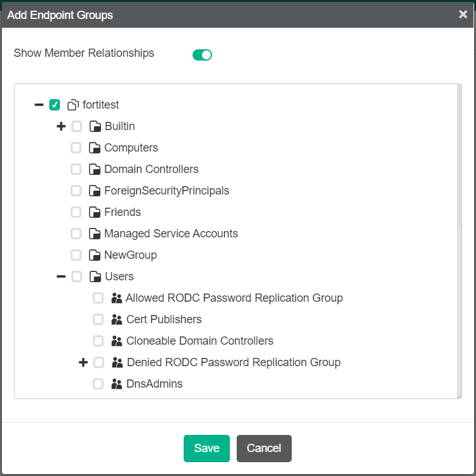Viewport: 476px width, 476px height.
Task: Expand Denied RODC Password Replication Group
Action: pos(83,362)
